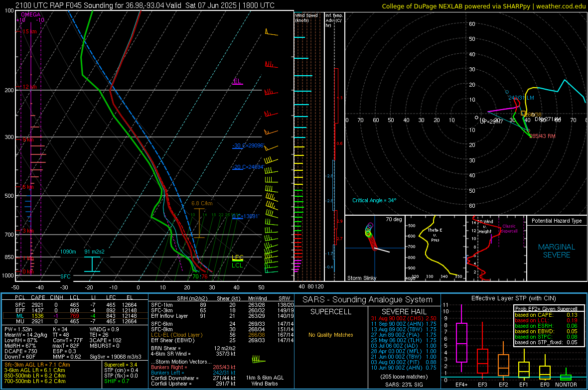Click the '-30 C=29096' height label
Screen dimensions: 588x390
click(248, 145)
